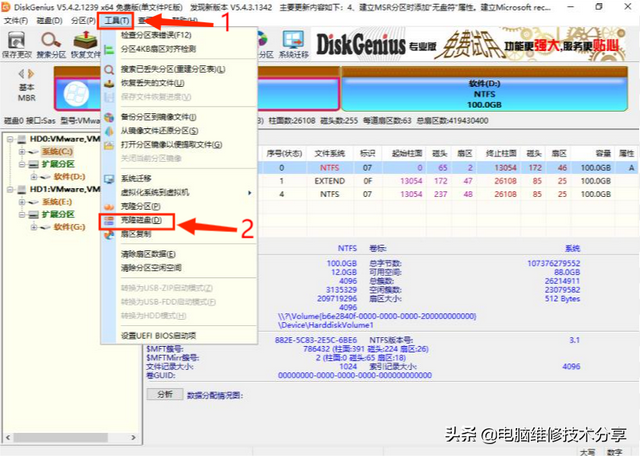The width and height of the screenshot is (640, 456).
Task: Select 搜索已丢失分区(重建分区表) menu entry
Action: pos(173,69)
